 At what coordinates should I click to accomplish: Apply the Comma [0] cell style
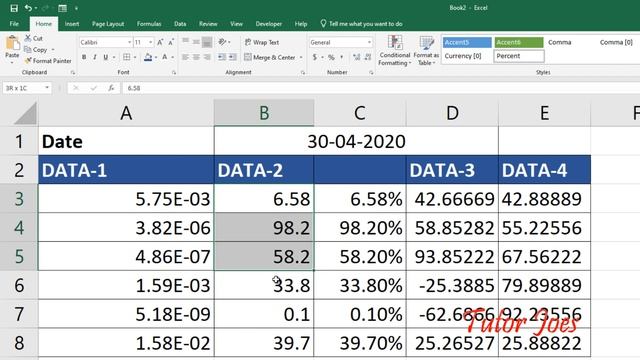[616, 42]
